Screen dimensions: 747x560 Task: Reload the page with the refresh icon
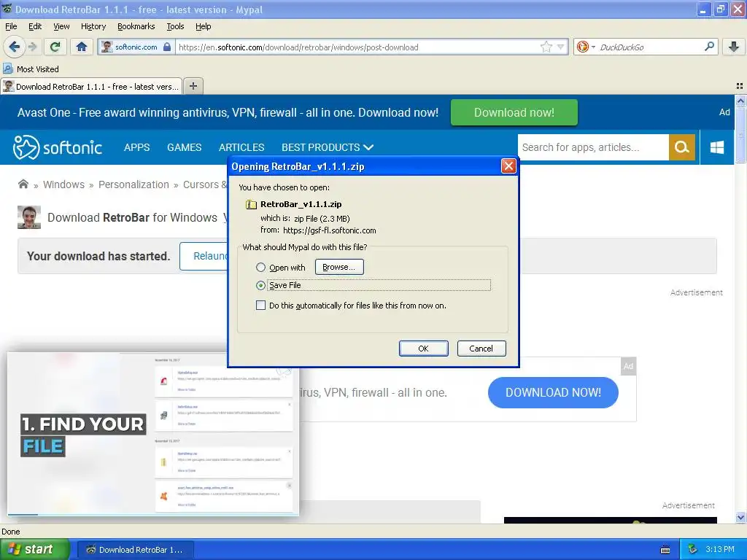55,47
